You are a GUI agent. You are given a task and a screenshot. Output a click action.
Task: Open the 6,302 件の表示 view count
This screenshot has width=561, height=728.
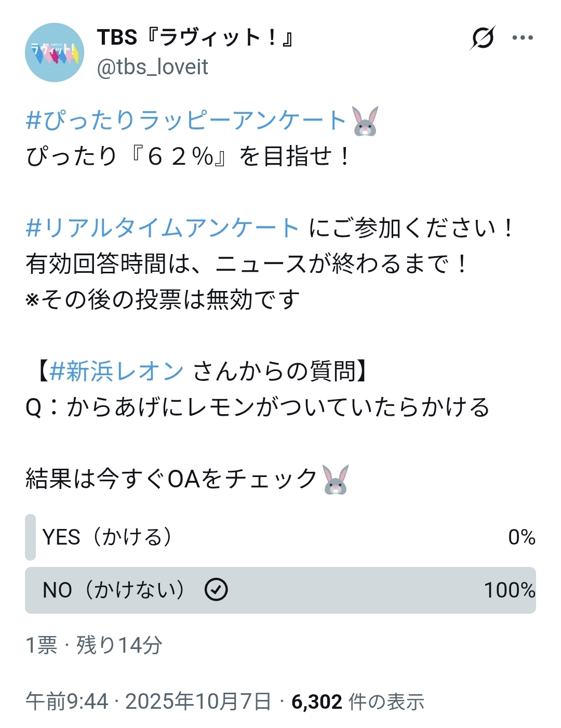pyautogui.click(x=358, y=701)
